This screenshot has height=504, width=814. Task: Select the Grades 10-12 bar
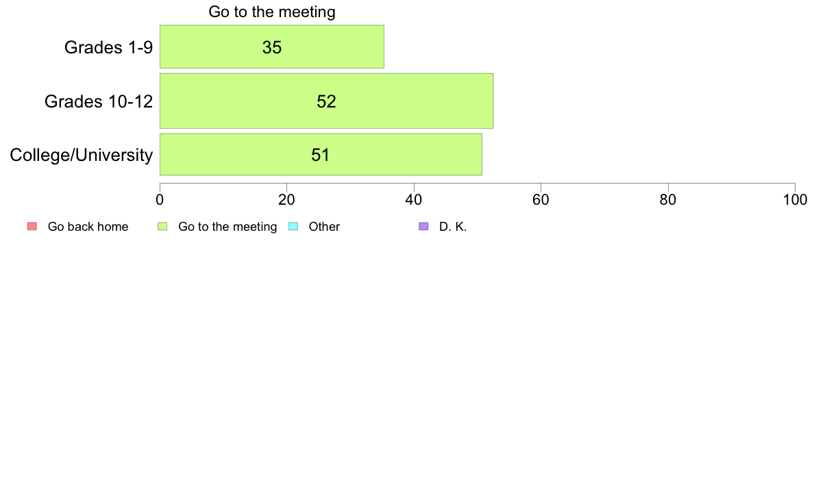tap(327, 101)
